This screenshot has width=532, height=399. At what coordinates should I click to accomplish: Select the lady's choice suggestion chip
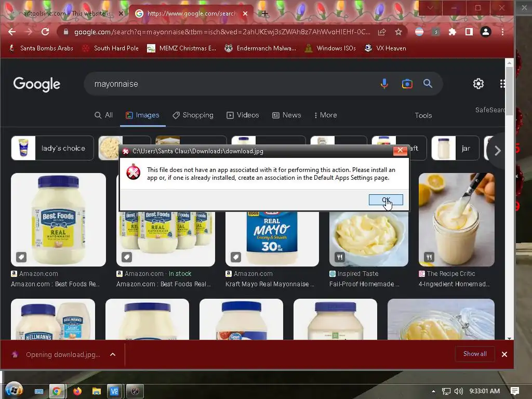pos(52,148)
